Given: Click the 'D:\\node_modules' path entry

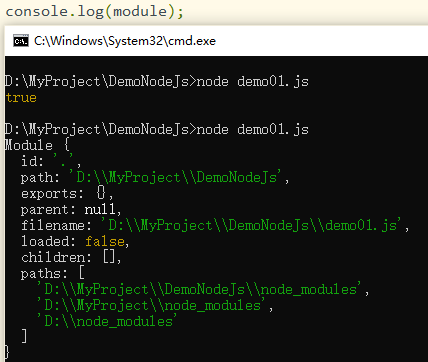Looking at the screenshot, I should [107, 321].
